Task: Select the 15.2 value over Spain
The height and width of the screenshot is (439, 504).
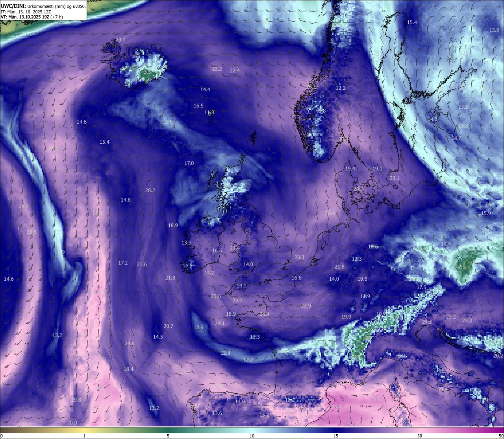Action: 264,415
